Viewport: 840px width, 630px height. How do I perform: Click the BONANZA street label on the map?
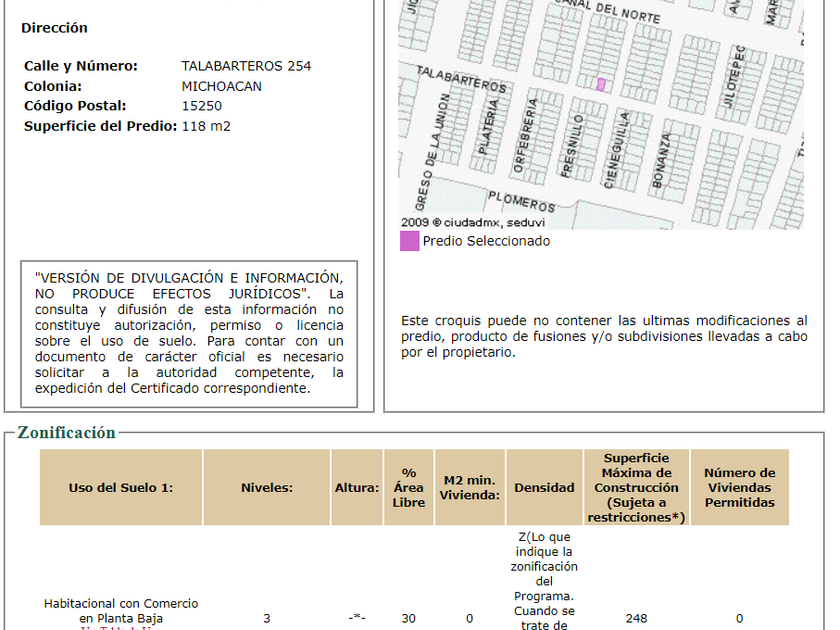pyautogui.click(x=661, y=161)
